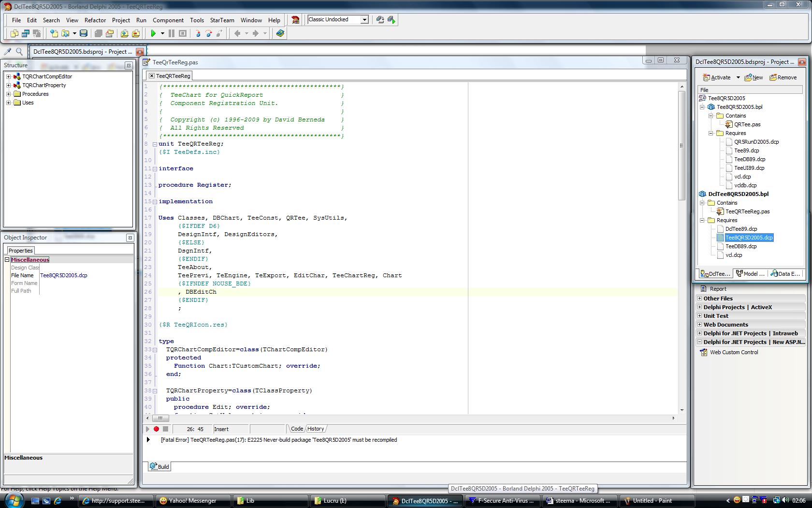
Task: Select Tee8QR5D2005.dcp in Requires list
Action: click(x=749, y=238)
